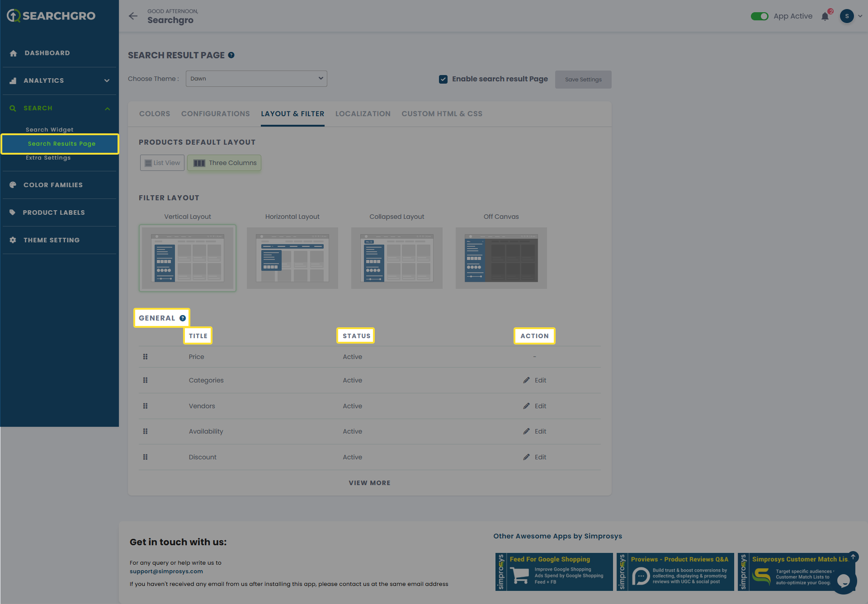This screenshot has height=604, width=868.
Task: Click help icon beside General heading
Action: click(x=183, y=318)
